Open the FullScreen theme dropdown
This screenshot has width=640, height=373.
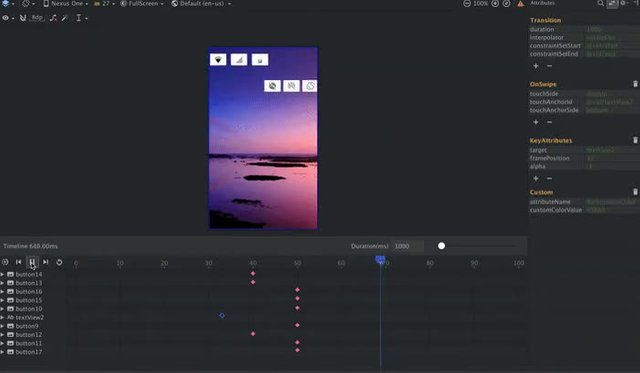tap(142, 4)
